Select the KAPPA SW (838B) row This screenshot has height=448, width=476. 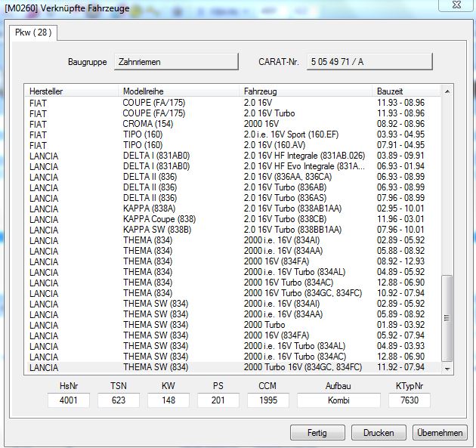click(x=233, y=230)
